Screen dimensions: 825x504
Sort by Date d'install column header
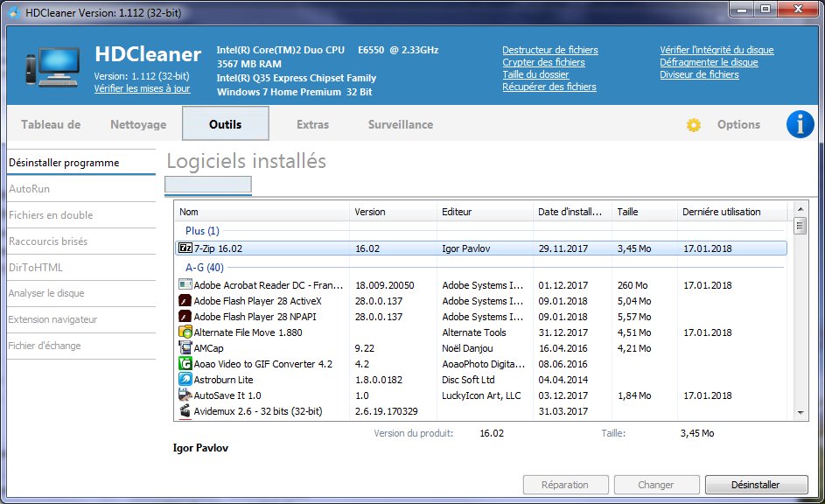(572, 212)
